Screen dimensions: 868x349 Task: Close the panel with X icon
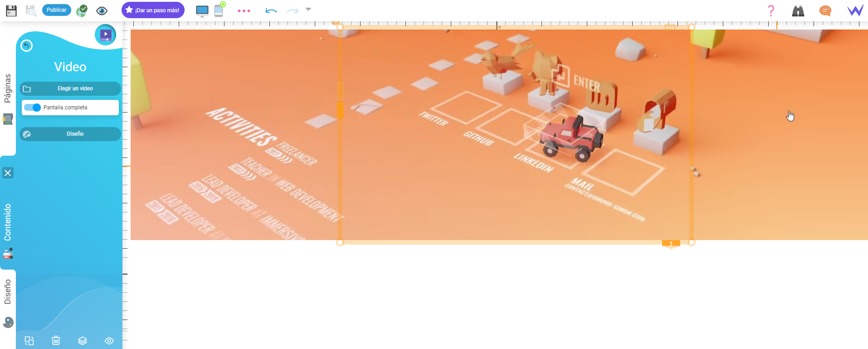tap(8, 173)
